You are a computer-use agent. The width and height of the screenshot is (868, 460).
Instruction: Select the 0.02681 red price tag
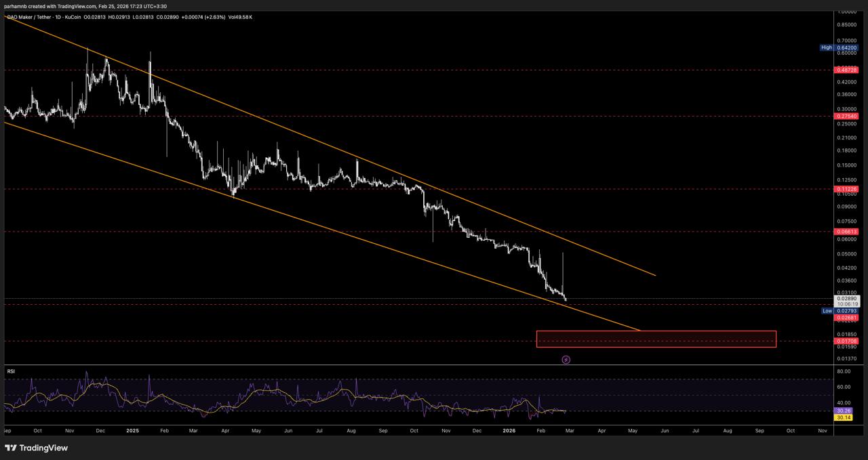click(x=847, y=317)
